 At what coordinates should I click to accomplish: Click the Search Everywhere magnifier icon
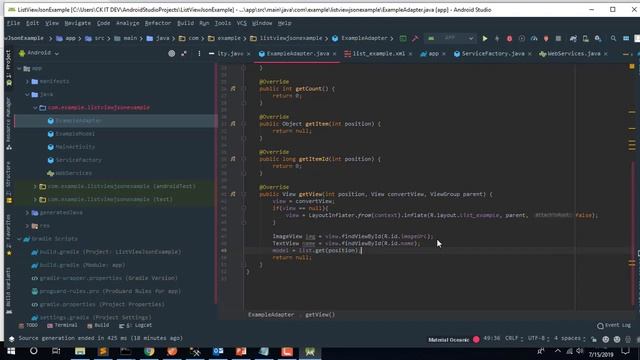pos(613,38)
